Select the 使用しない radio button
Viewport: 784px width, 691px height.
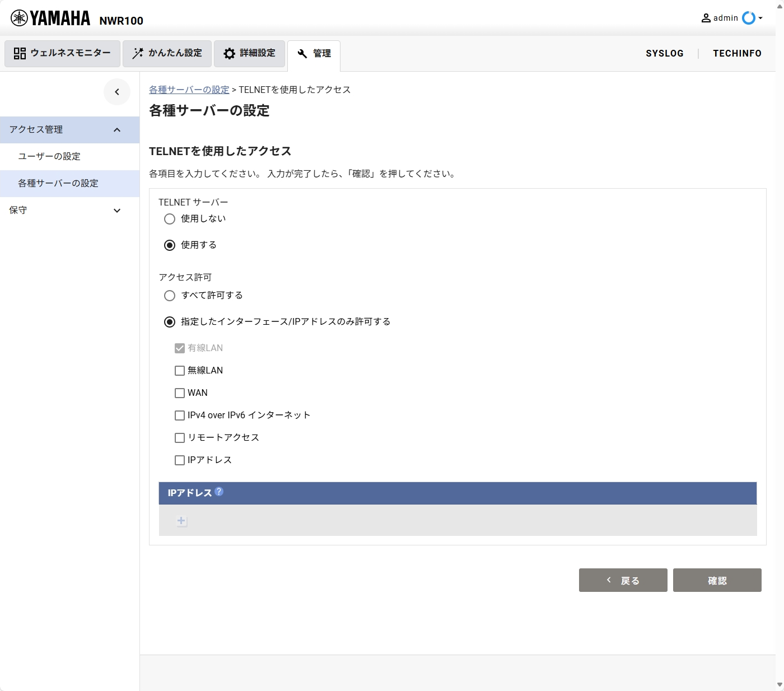[170, 219]
